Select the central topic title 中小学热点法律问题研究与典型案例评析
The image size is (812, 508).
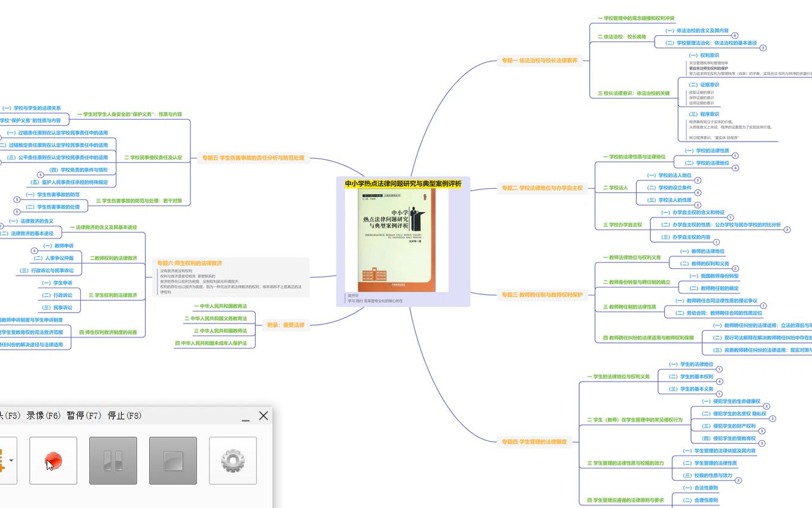pos(403,183)
